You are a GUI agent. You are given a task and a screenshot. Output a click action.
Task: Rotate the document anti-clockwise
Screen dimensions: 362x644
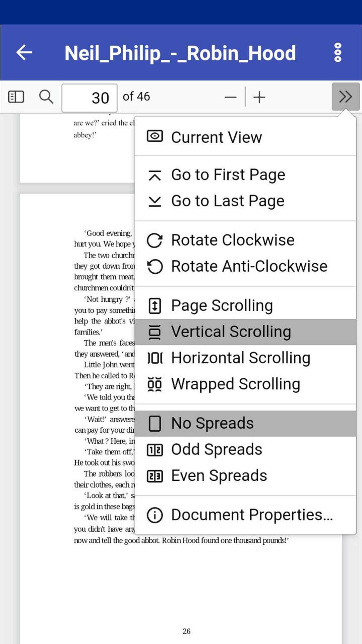(245, 266)
